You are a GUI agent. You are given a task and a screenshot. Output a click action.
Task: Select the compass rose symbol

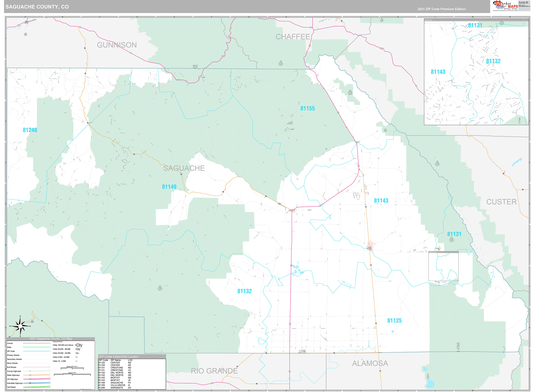click(20, 326)
